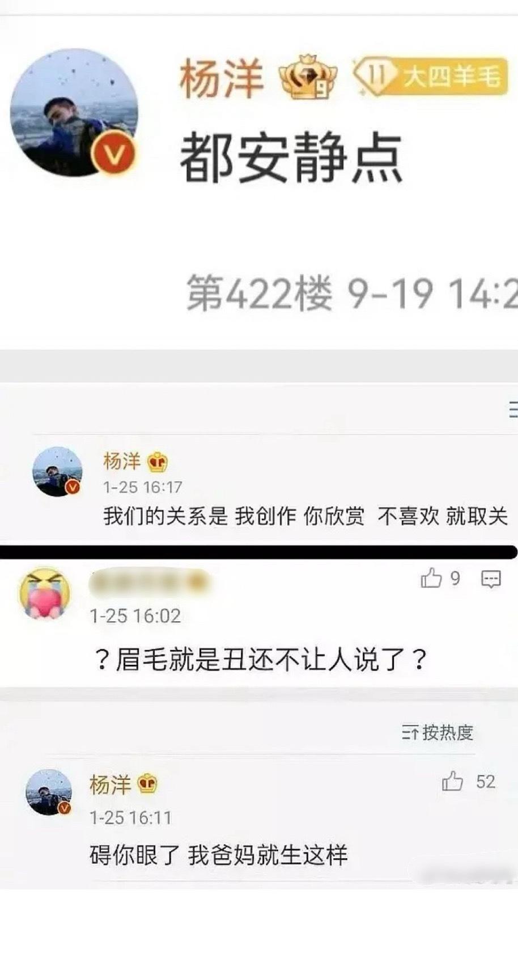Tap crown icon next to 1-25 16:17 杨洋
518x980 pixels.
[158, 463]
